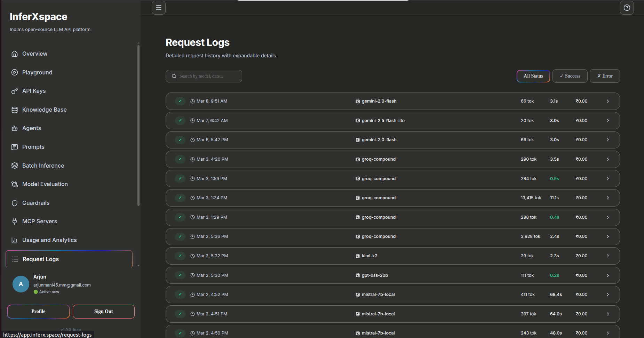The image size is (644, 338).
Task: Go to the Knowledge Base section
Action: coord(69,110)
